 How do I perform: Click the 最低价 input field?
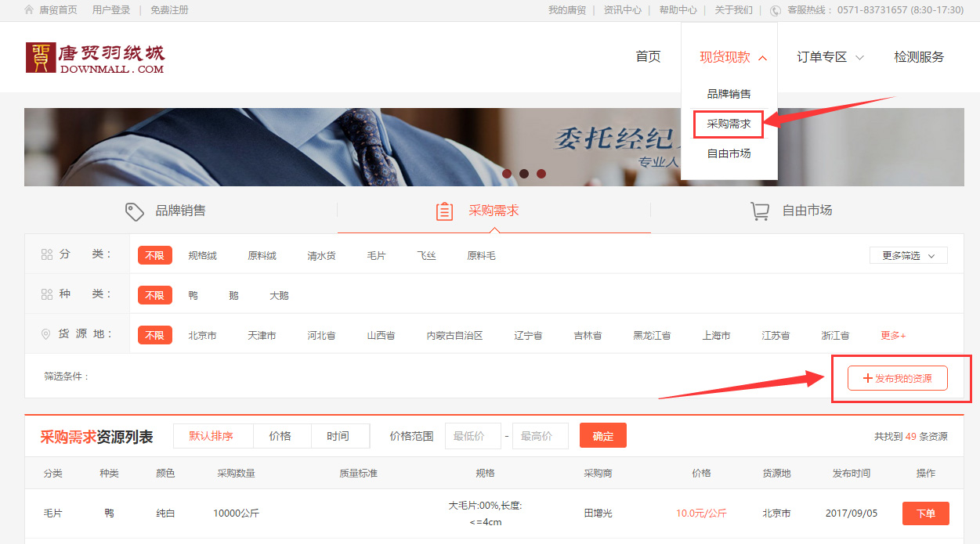point(473,436)
